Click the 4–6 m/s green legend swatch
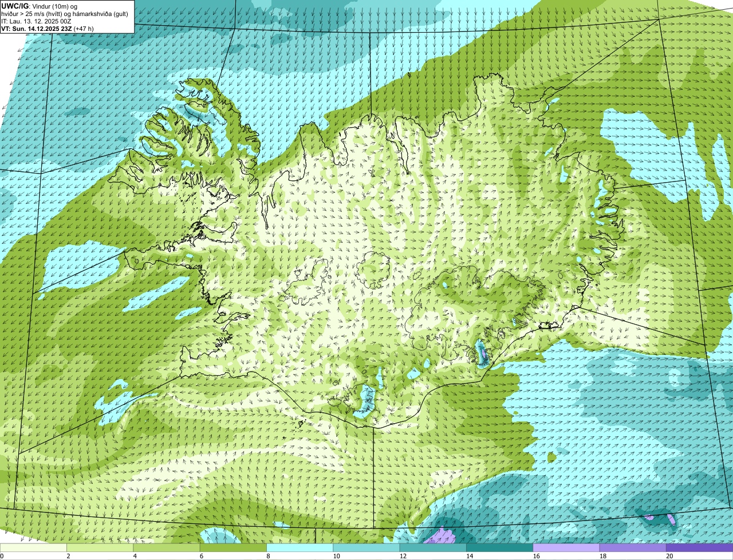733x560 pixels. coord(167,548)
